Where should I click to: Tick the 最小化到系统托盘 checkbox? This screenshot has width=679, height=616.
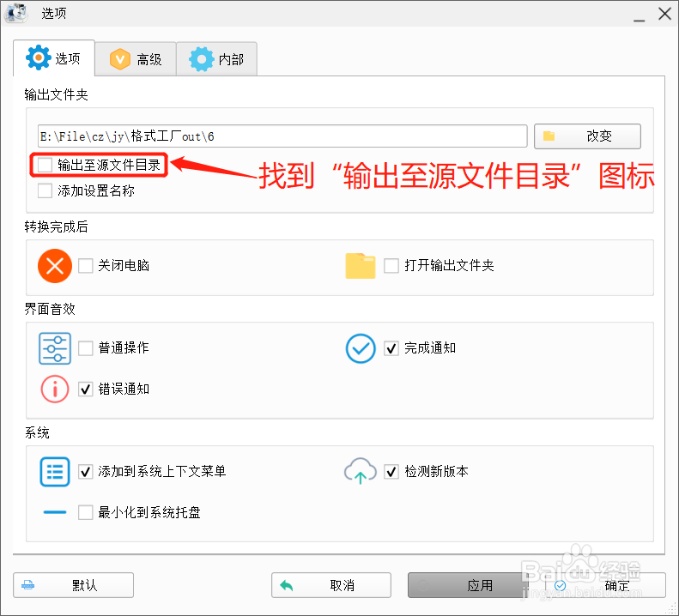[86, 513]
